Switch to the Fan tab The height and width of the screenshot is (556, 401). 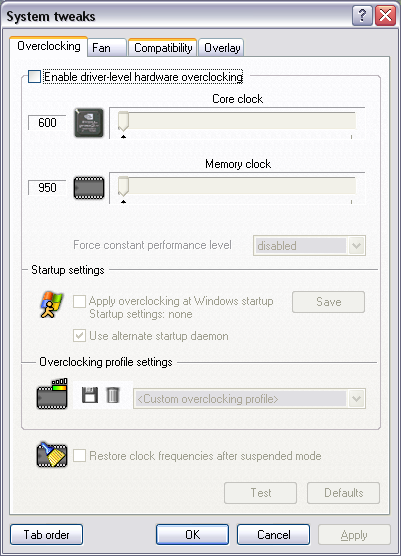click(x=107, y=48)
